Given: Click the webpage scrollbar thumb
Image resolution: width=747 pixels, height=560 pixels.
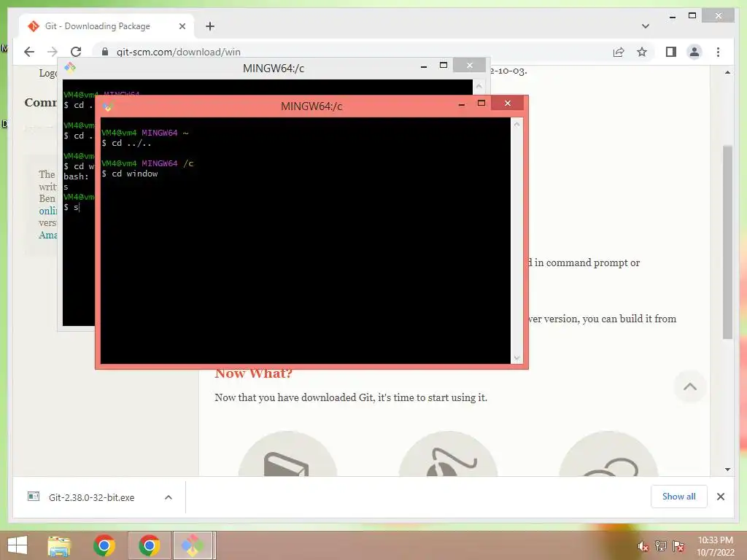Looking at the screenshot, I should pos(727,242).
